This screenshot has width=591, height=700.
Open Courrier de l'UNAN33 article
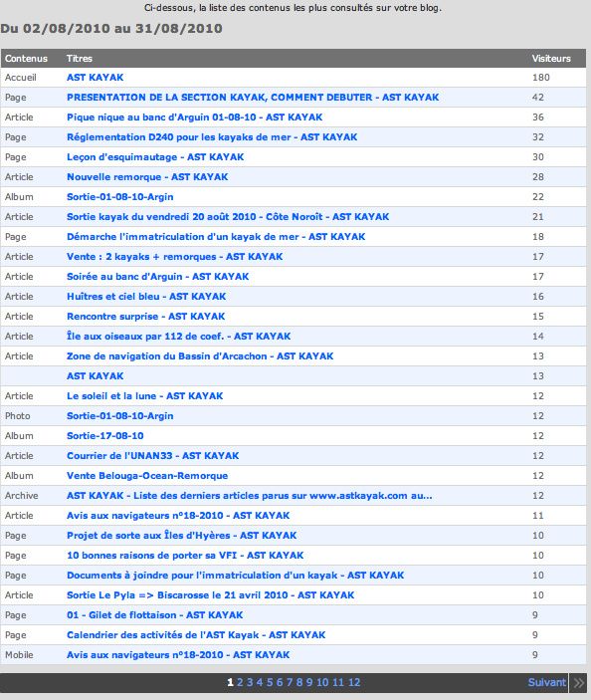pos(152,456)
